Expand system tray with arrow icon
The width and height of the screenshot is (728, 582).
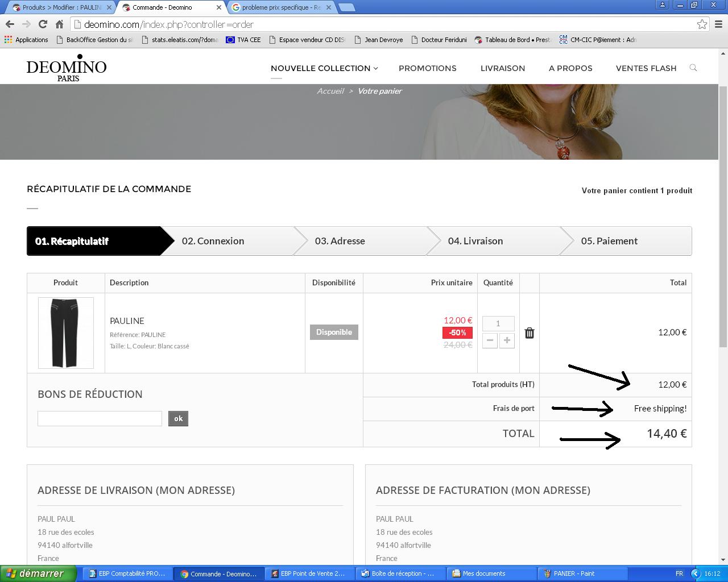[x=695, y=573]
